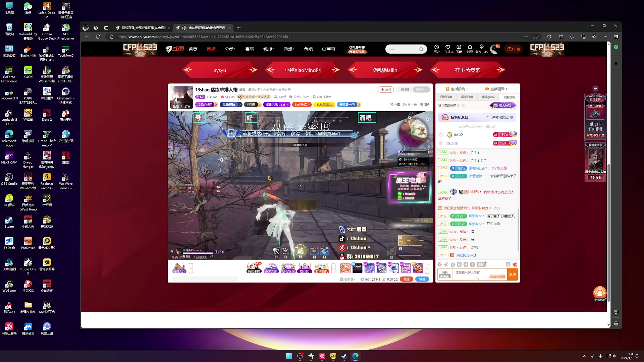Image resolution: width=644 pixels, height=362 pixels.
Task: Expand the up-arrow at the gift row end
Action: (427, 268)
